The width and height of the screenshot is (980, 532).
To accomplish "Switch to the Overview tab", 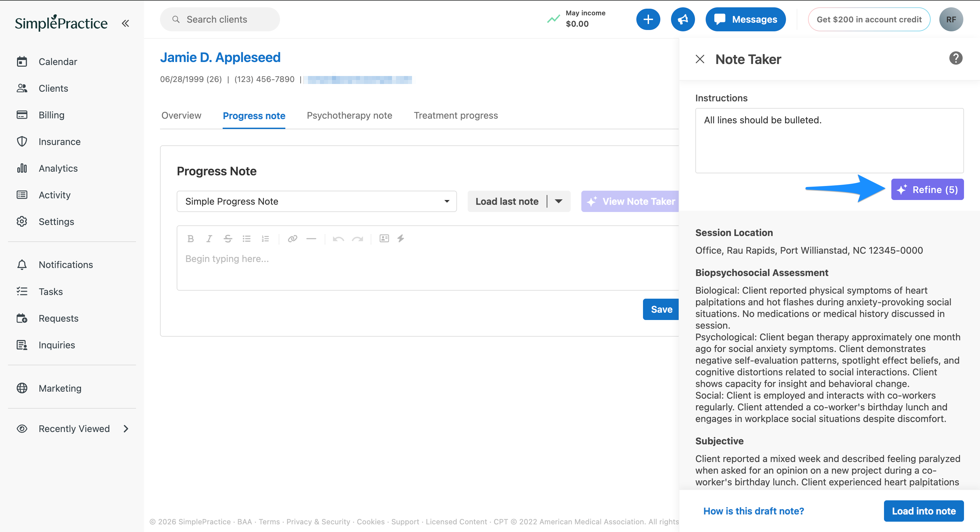I will pyautogui.click(x=181, y=115).
